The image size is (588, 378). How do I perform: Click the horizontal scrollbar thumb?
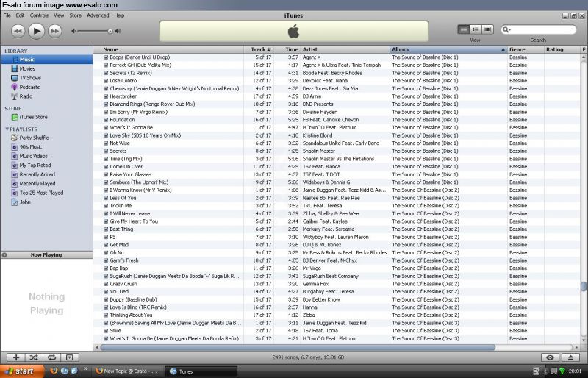point(298,347)
